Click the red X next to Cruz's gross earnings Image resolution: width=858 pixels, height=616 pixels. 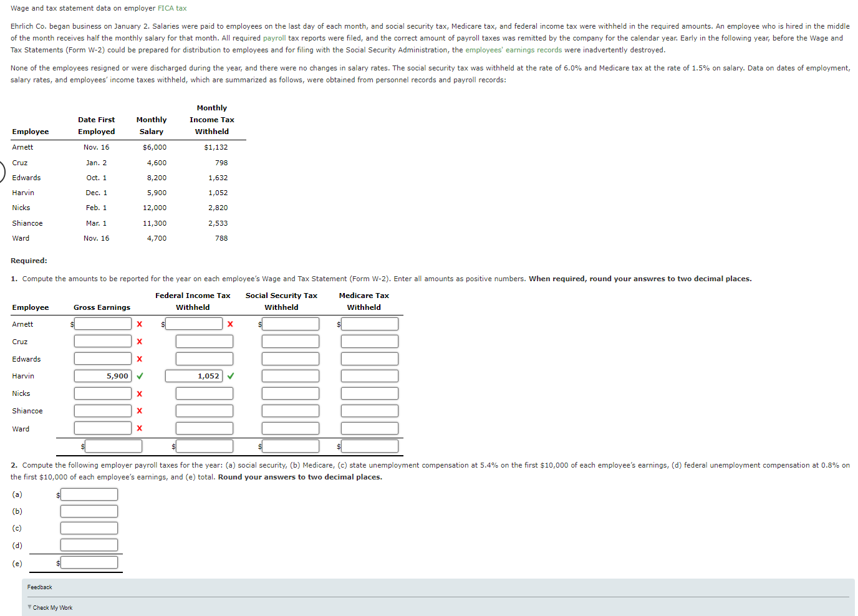pyautogui.click(x=140, y=341)
